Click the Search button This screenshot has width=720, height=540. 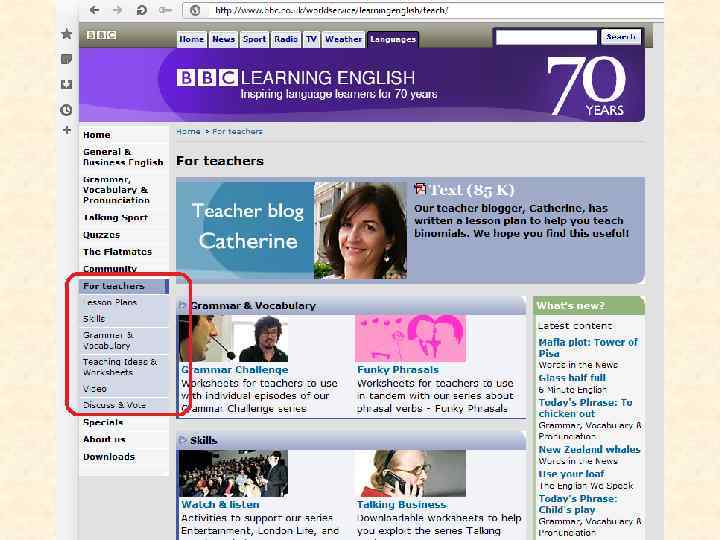(621, 37)
